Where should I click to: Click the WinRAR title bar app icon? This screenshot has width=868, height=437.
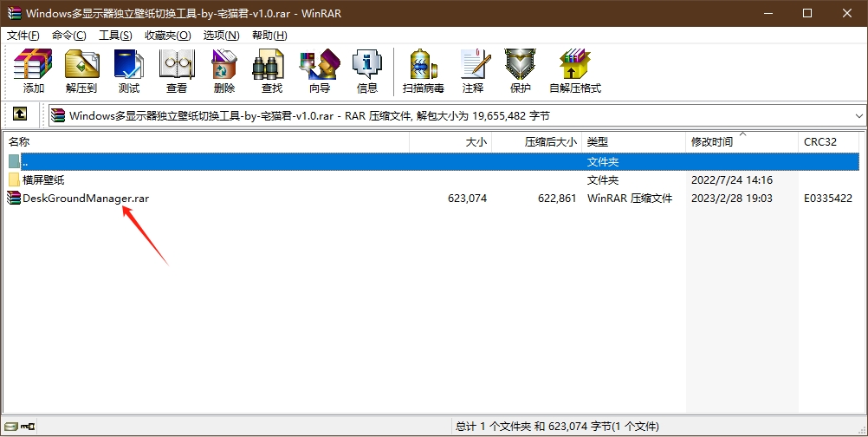click(14, 13)
